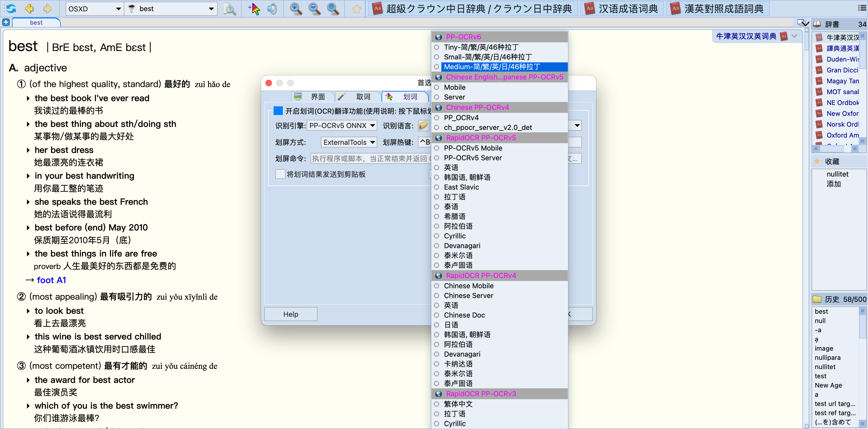Open the best search term dropdown
This screenshot has height=429, width=868.
[211, 9]
